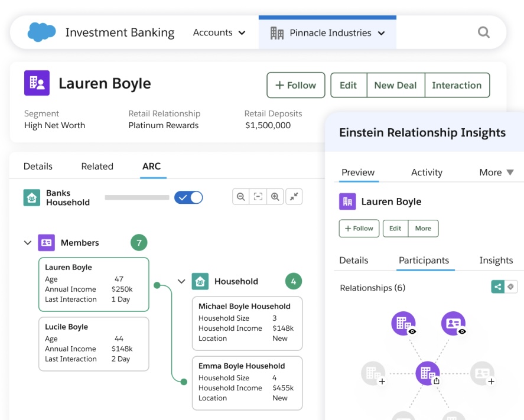The image size is (524, 420).
Task: Click the Pinnacle Industries building icon
Action: point(276,33)
